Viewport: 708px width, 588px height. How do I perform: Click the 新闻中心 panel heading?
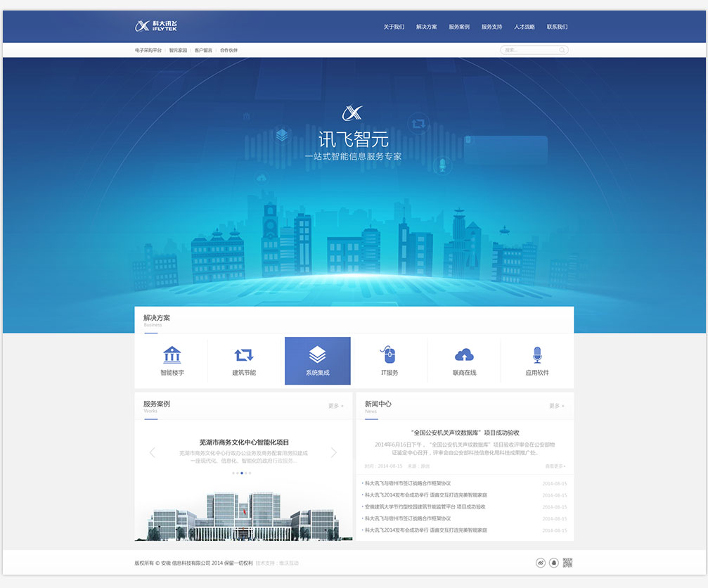[x=378, y=404]
